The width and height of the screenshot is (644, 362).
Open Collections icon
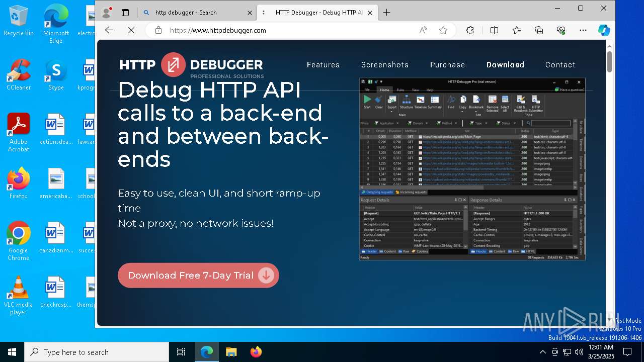(x=539, y=30)
